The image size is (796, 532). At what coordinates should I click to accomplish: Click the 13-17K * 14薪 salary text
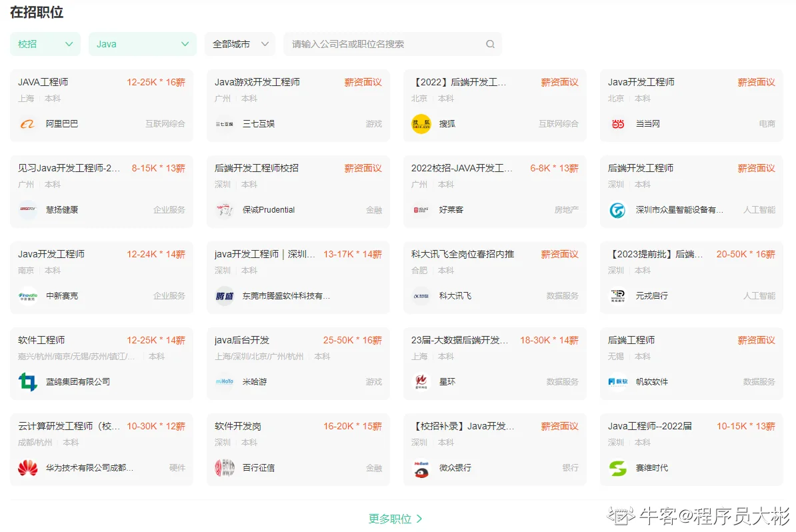click(352, 254)
